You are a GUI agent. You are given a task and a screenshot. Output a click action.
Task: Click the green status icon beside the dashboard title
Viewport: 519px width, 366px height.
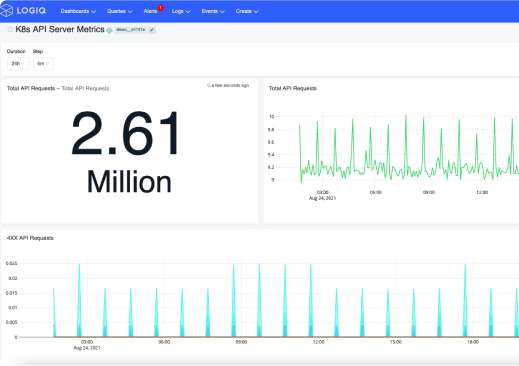pos(109,30)
